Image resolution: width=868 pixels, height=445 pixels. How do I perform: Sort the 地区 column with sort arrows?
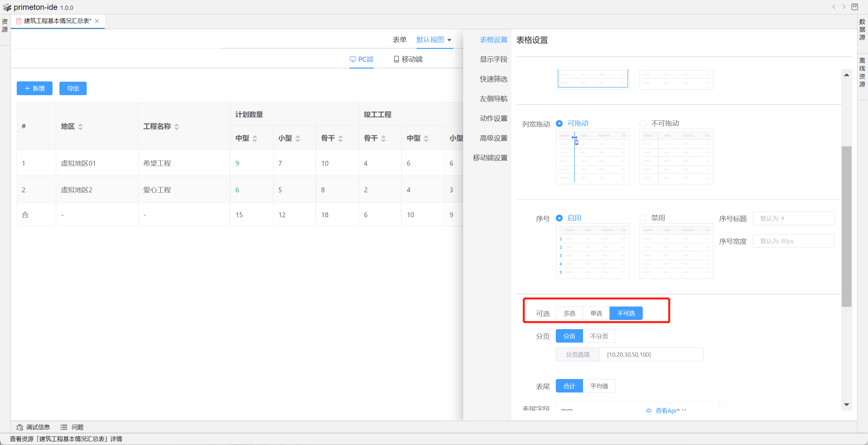pos(80,127)
